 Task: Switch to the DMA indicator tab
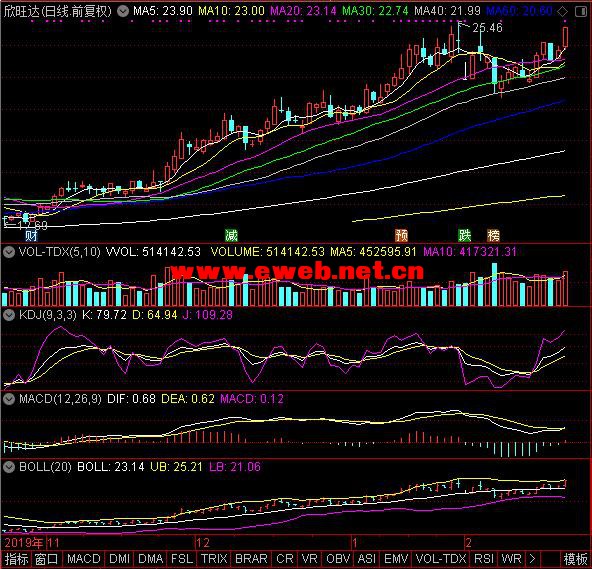click(x=151, y=559)
